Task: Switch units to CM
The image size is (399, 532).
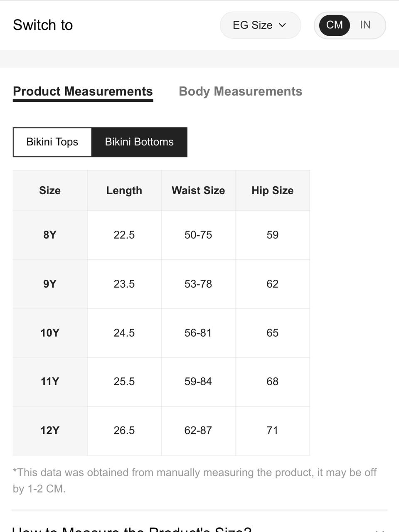Action: point(334,25)
